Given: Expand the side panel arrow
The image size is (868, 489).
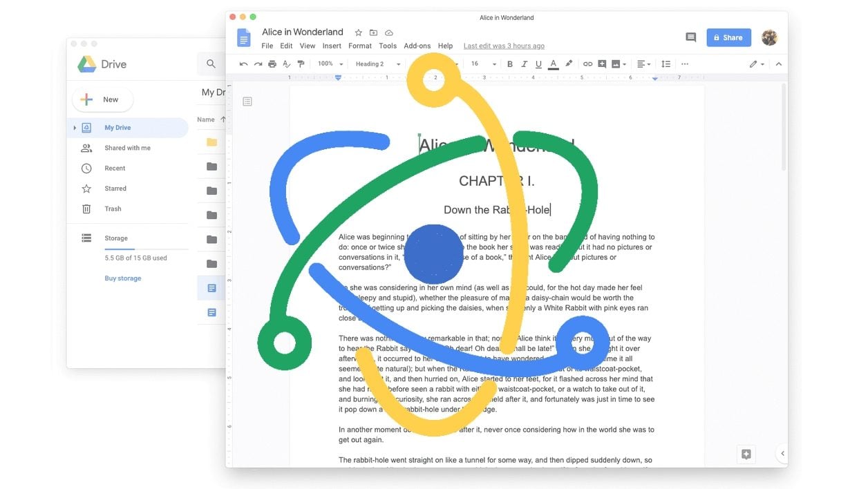Looking at the screenshot, I should pos(782,454).
